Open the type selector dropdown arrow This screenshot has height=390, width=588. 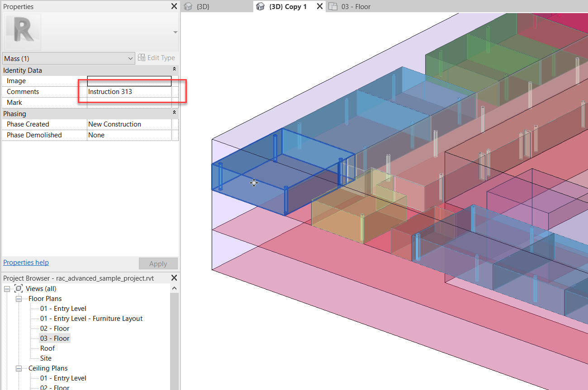pos(175,32)
